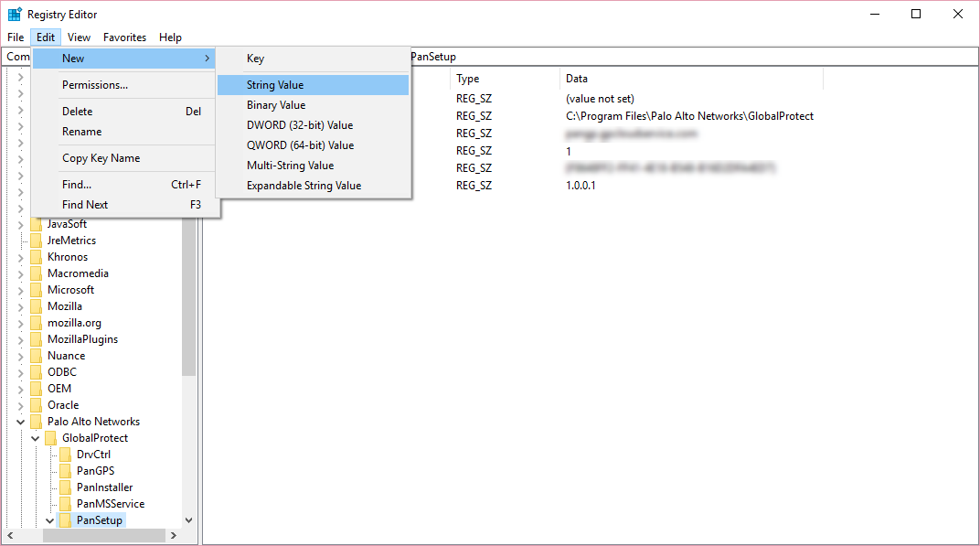The width and height of the screenshot is (980, 546).
Task: Click the Macromedia folder icon
Action: pyautogui.click(x=37, y=273)
